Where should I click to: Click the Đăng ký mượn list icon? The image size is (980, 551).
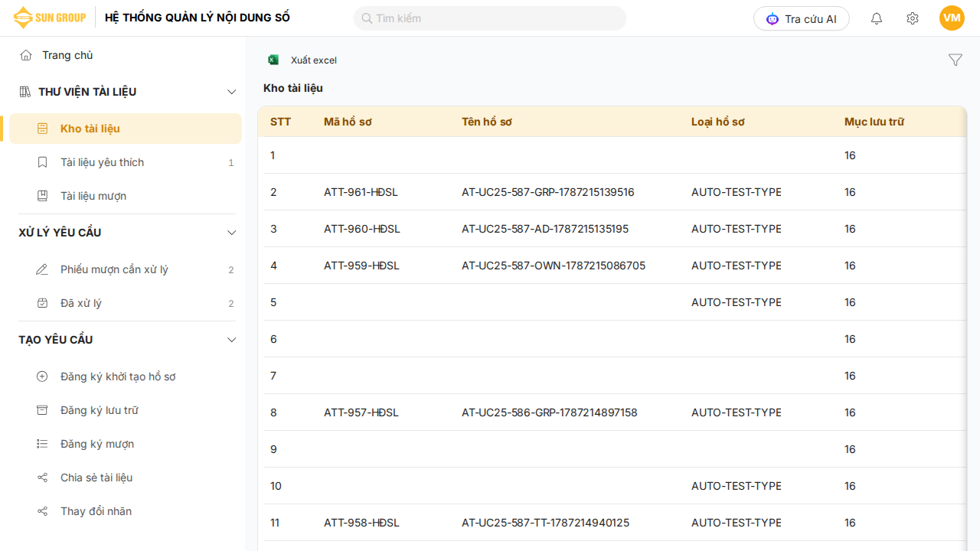coord(43,444)
